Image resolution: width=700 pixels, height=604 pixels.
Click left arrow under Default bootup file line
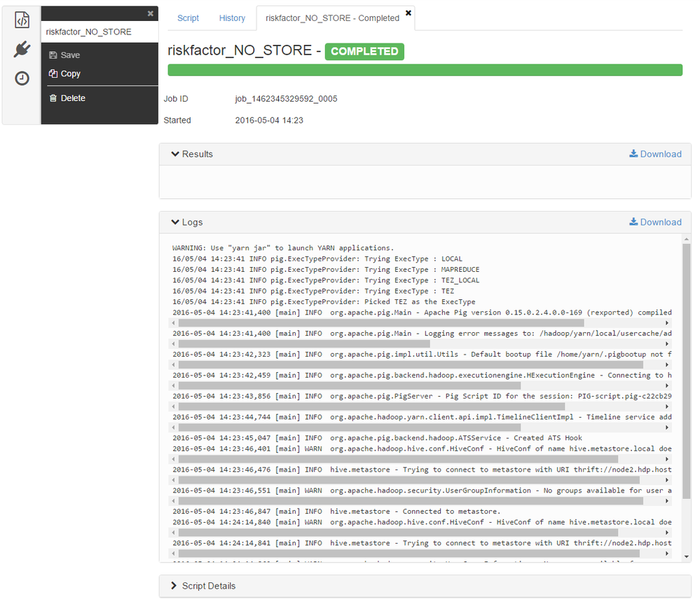tap(174, 365)
